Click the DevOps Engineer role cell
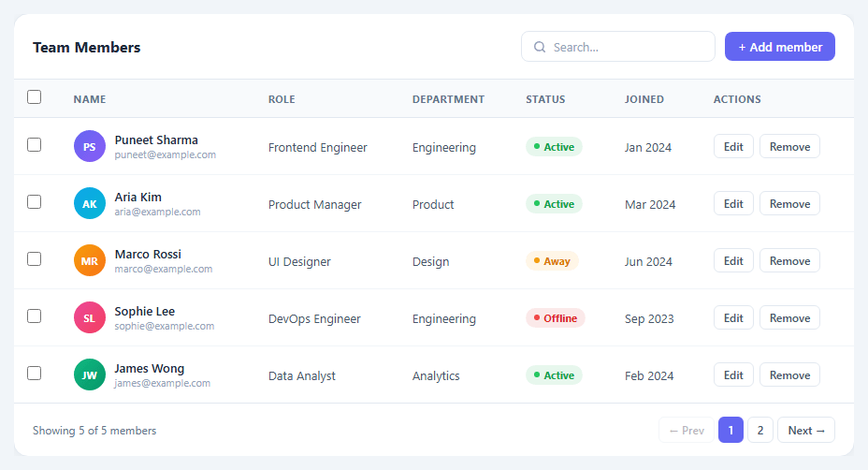This screenshot has width=868, height=470. pos(314,318)
